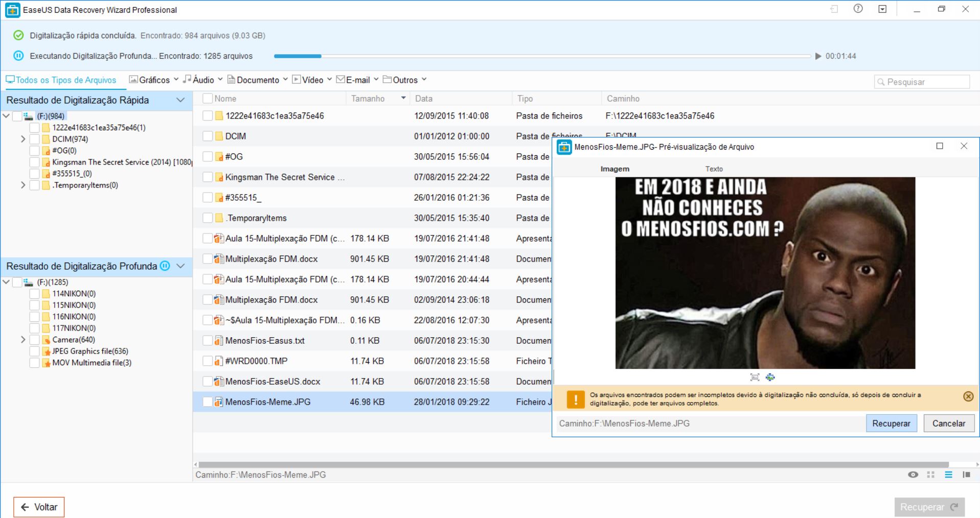Collapse the Resultado de Digitalização Rápida panel chevron
The image size is (980, 518).
click(180, 100)
